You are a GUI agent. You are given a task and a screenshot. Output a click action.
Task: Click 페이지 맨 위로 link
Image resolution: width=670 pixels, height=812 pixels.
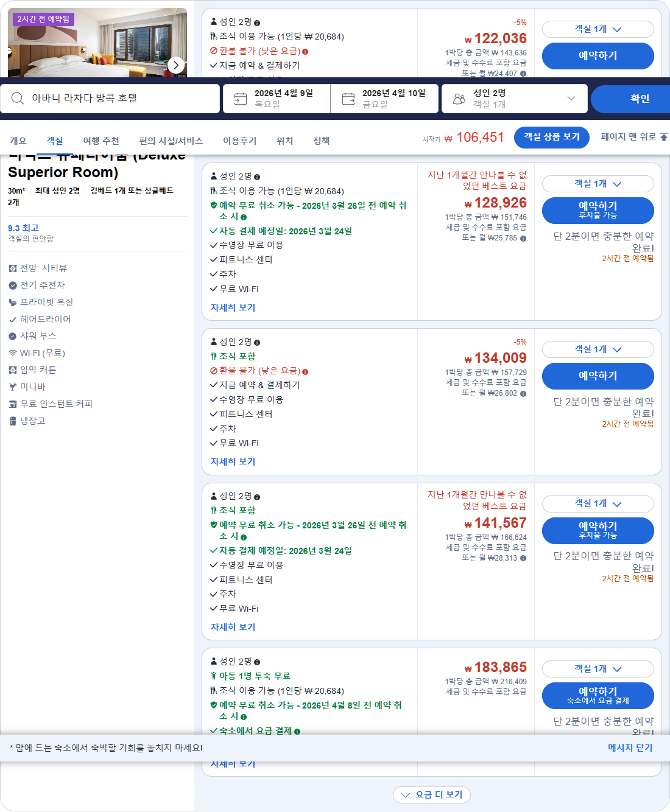point(629,137)
